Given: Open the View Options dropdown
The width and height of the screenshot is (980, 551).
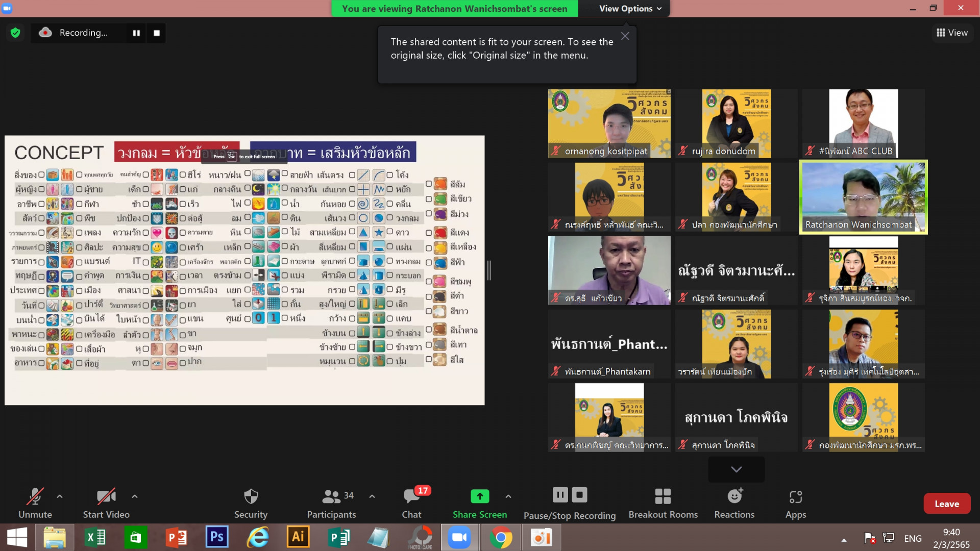Looking at the screenshot, I should [630, 9].
